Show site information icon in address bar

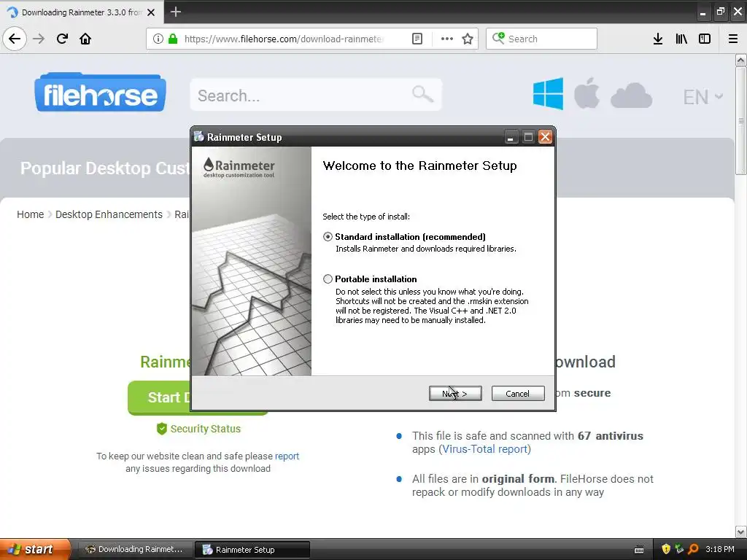click(158, 39)
